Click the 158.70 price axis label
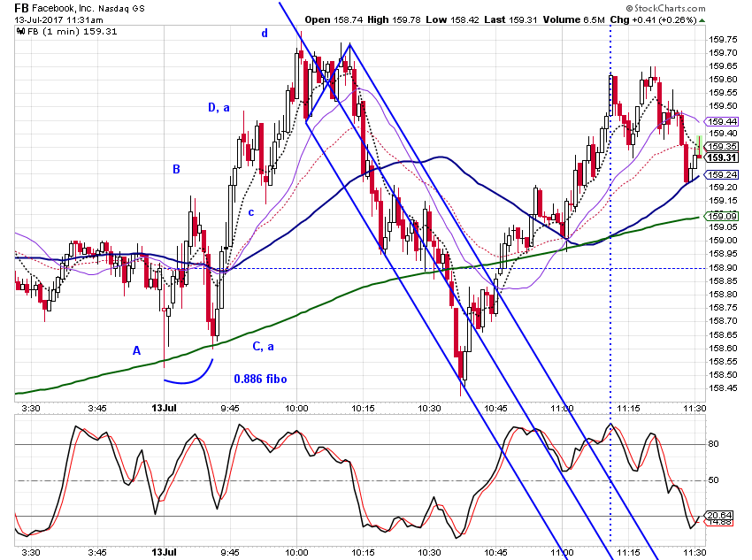 click(723, 321)
